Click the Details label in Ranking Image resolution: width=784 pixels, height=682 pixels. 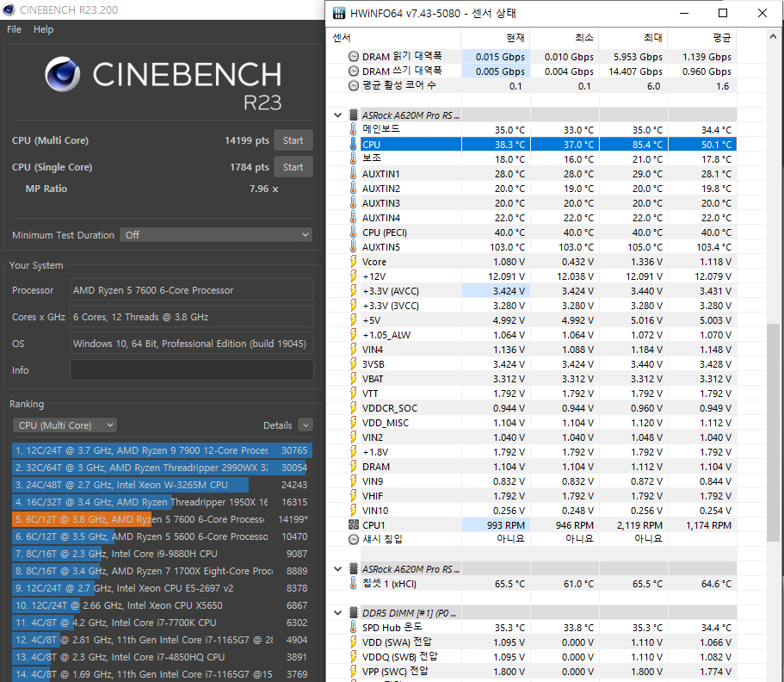tap(277, 425)
